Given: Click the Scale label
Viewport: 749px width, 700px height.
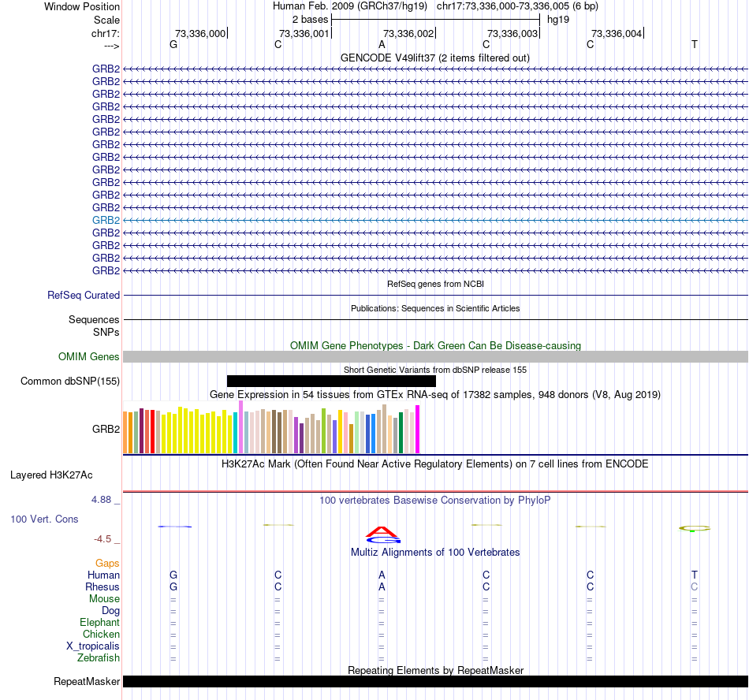Looking at the screenshot, I should (106, 20).
